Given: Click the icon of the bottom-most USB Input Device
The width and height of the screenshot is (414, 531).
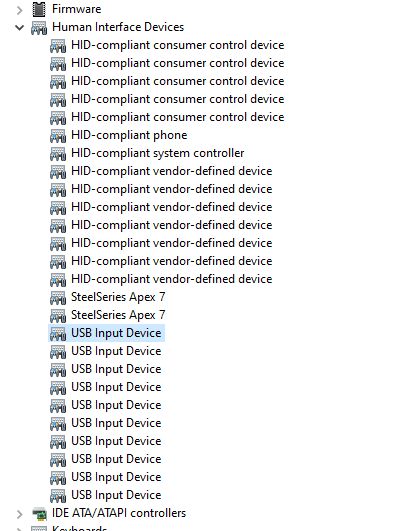Looking at the screenshot, I should (x=58, y=495).
